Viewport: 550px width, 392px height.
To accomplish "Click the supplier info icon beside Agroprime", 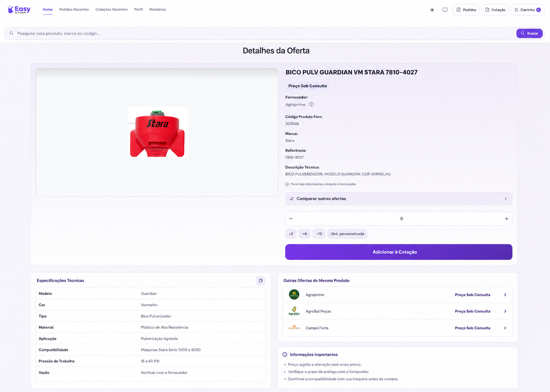I will 311,105.
